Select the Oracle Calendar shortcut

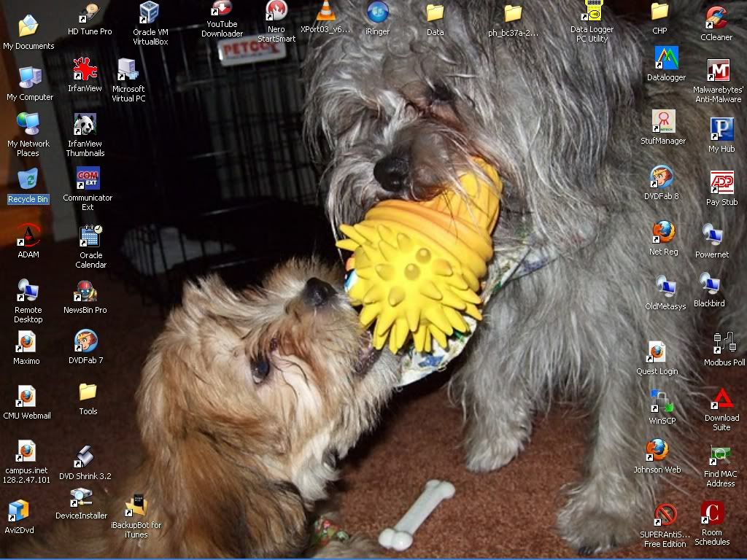click(x=90, y=236)
